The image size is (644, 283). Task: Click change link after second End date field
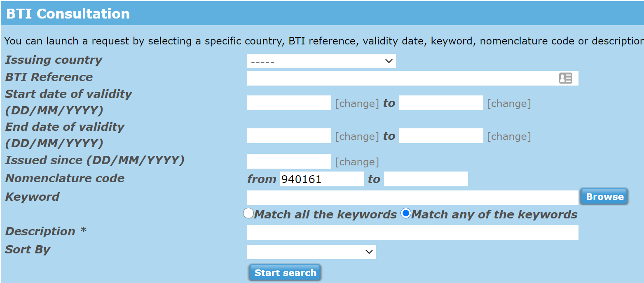tap(509, 136)
